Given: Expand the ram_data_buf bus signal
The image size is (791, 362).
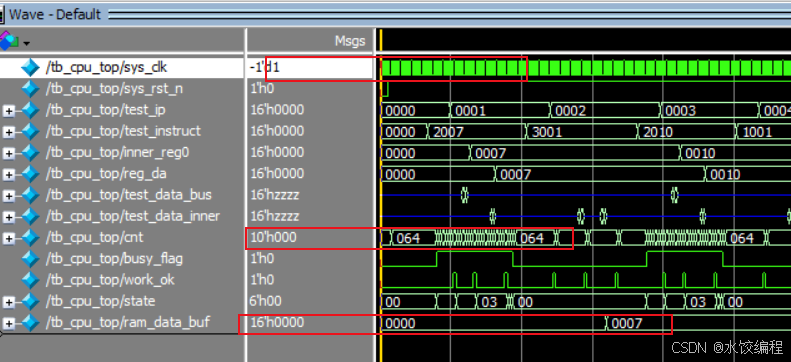Looking at the screenshot, I should pos(9,324).
